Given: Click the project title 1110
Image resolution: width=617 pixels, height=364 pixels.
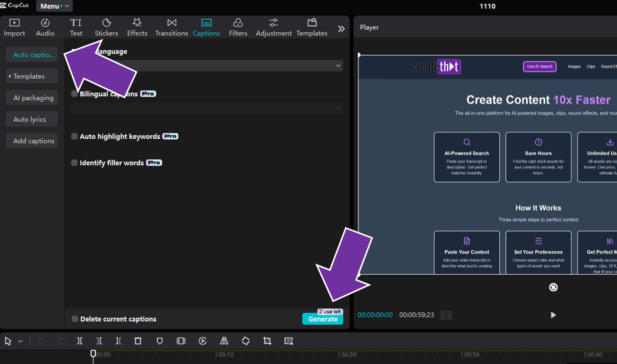Looking at the screenshot, I should click(x=487, y=6).
